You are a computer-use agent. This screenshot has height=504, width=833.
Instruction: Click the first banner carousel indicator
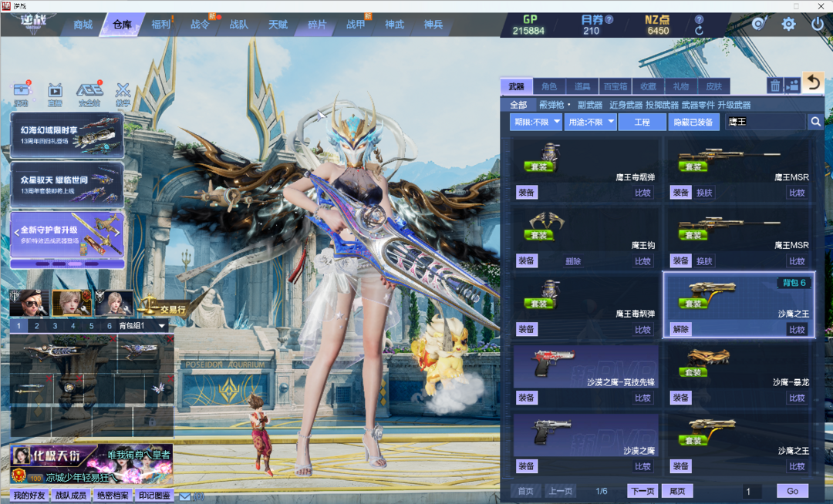(42, 264)
